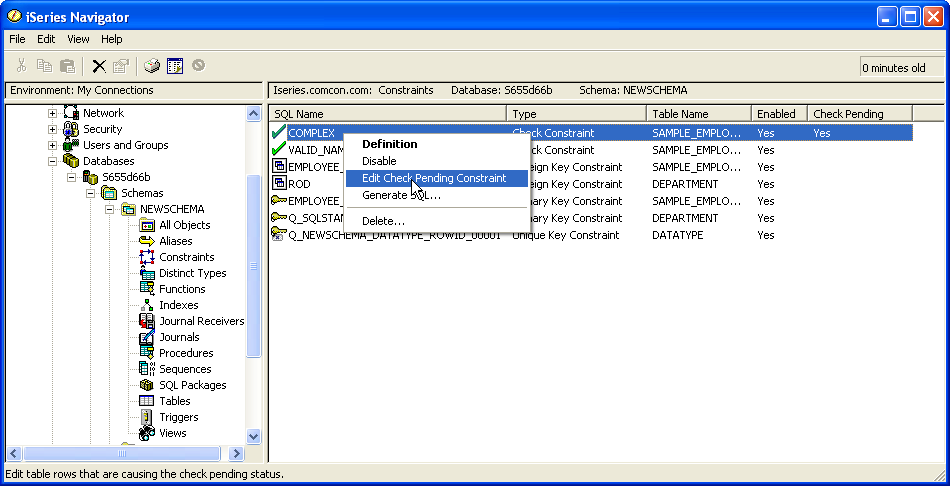
Task: Click the Print toolbar icon
Action: tap(152, 65)
